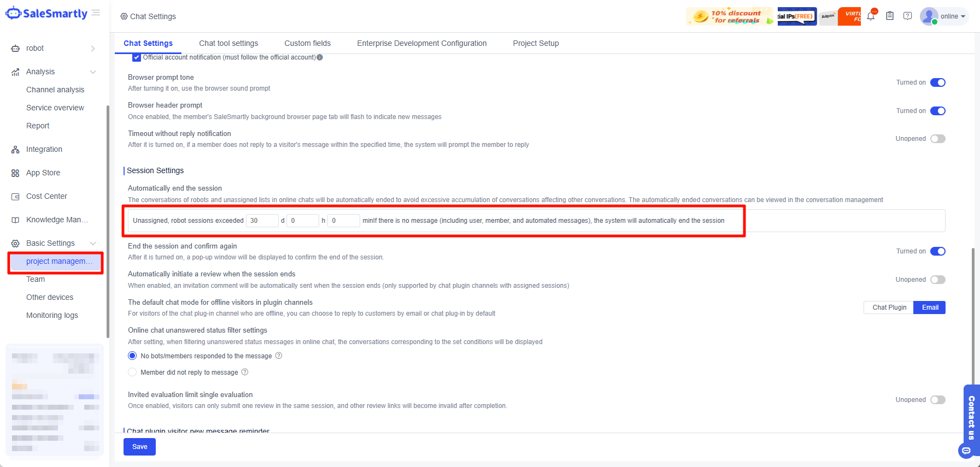Open the Project Setup tab
980x467 pixels.
[536, 43]
